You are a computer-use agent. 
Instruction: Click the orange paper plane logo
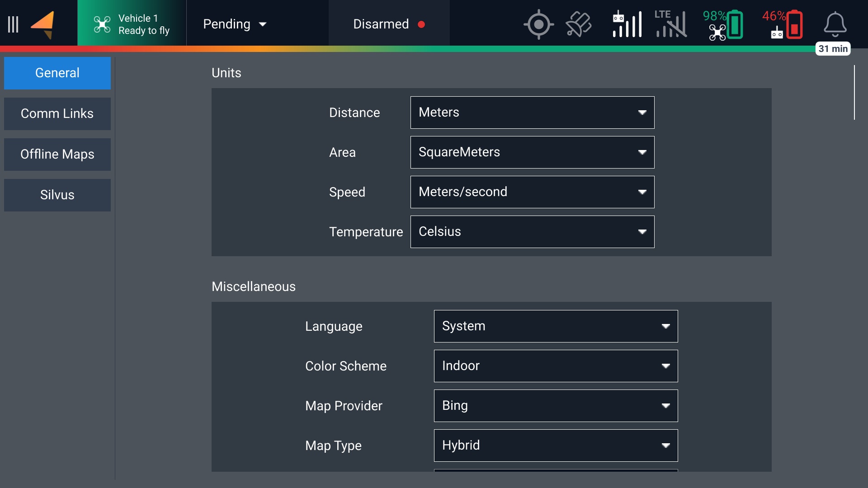click(43, 24)
